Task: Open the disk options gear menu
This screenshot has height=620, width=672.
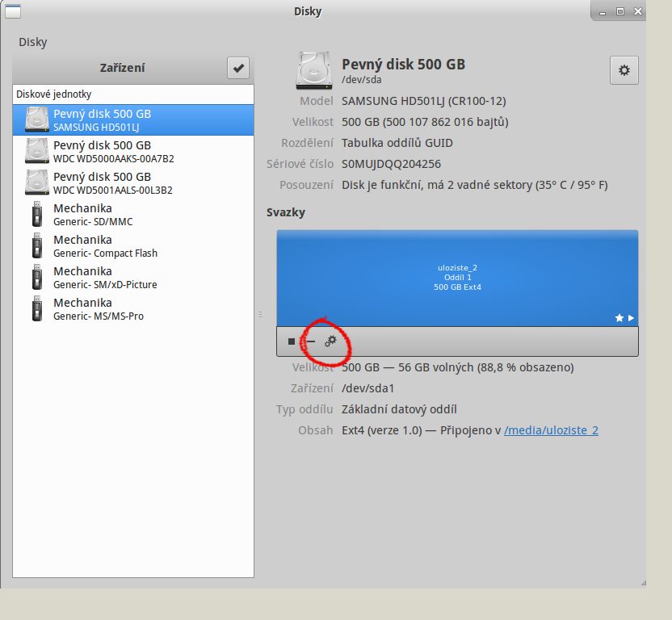Action: 624,70
